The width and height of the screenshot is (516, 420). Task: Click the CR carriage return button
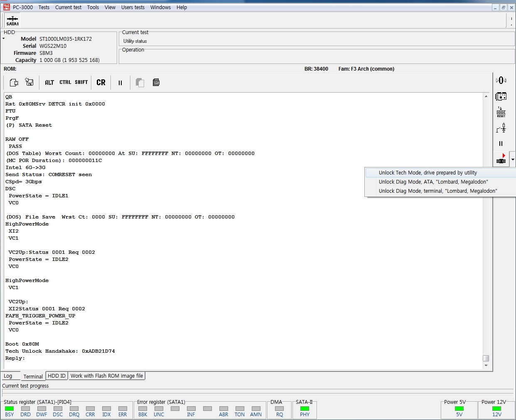pyautogui.click(x=101, y=82)
